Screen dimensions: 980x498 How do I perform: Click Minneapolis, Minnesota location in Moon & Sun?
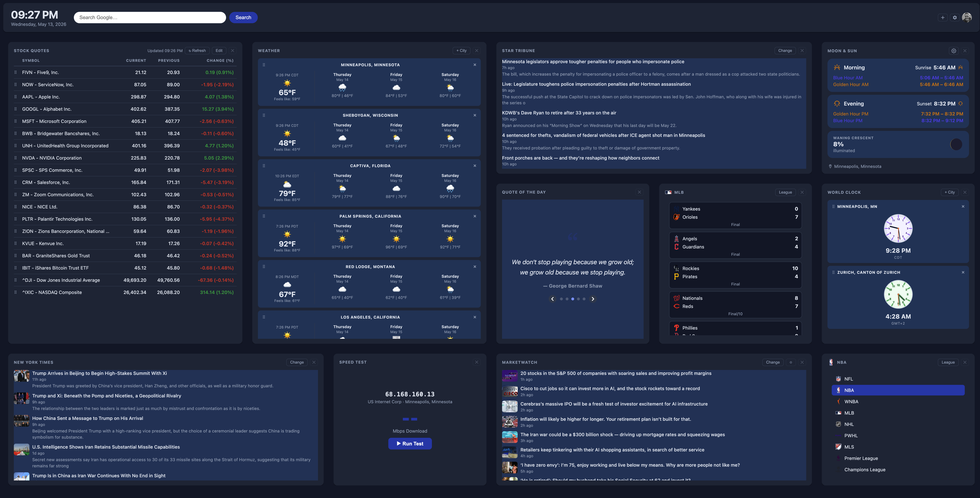pyautogui.click(x=857, y=167)
